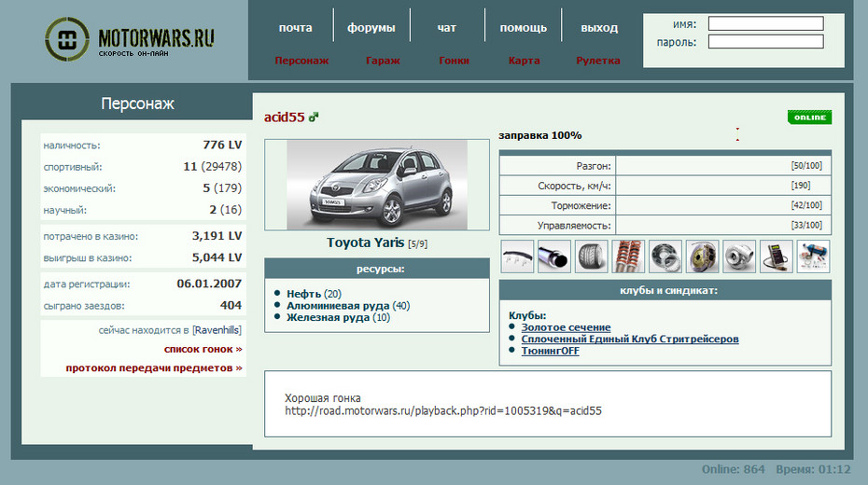Click the MOTORWARS.RU logo text
The height and width of the screenshot is (485, 868).
click(156, 38)
